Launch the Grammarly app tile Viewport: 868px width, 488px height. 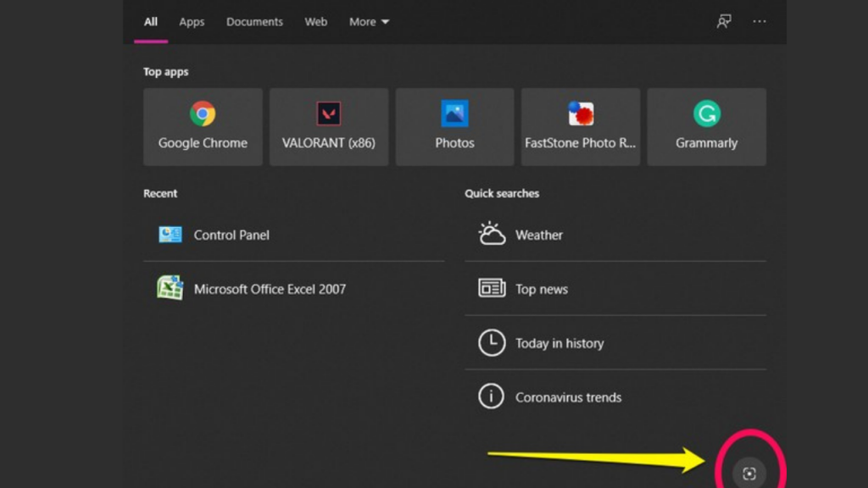click(x=706, y=127)
